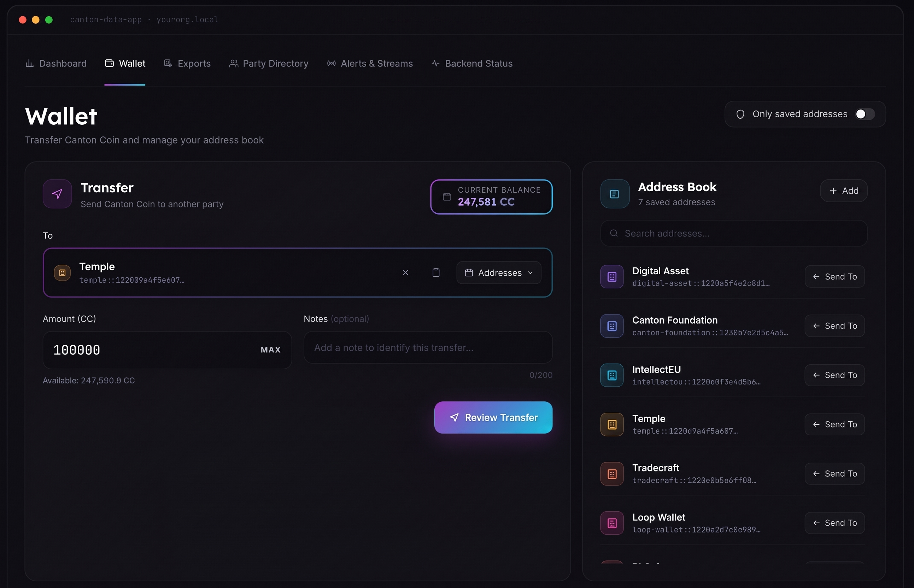Click the temple::122009a4f5e607… recipient address
Image resolution: width=914 pixels, height=588 pixels.
pos(132,280)
